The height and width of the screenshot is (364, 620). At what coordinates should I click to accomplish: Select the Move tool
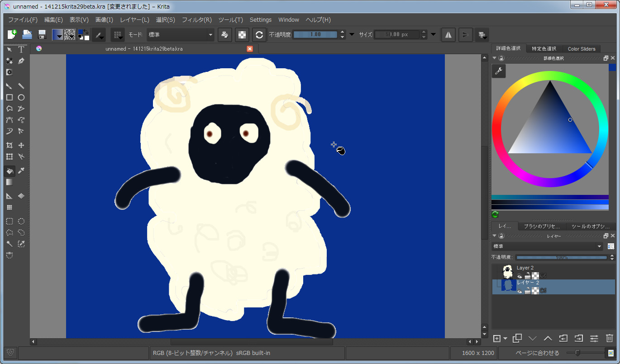[21, 145]
